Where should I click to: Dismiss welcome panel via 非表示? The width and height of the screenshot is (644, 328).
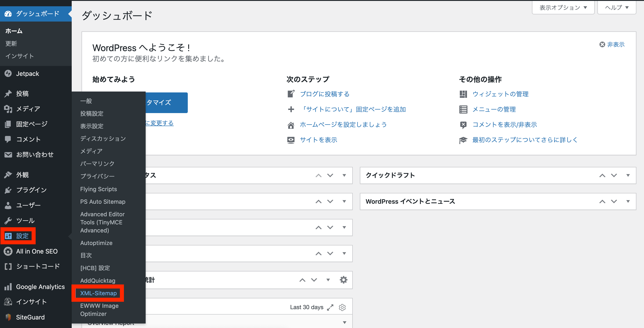coord(612,44)
